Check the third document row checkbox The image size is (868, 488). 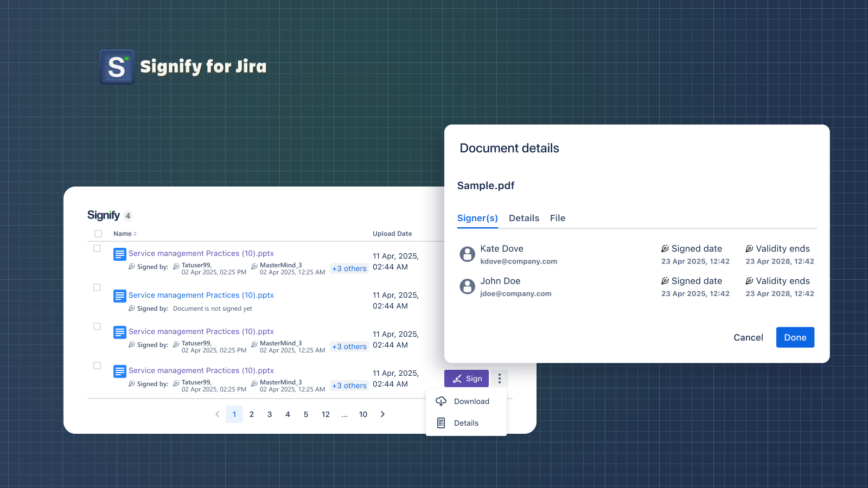pos(97,326)
